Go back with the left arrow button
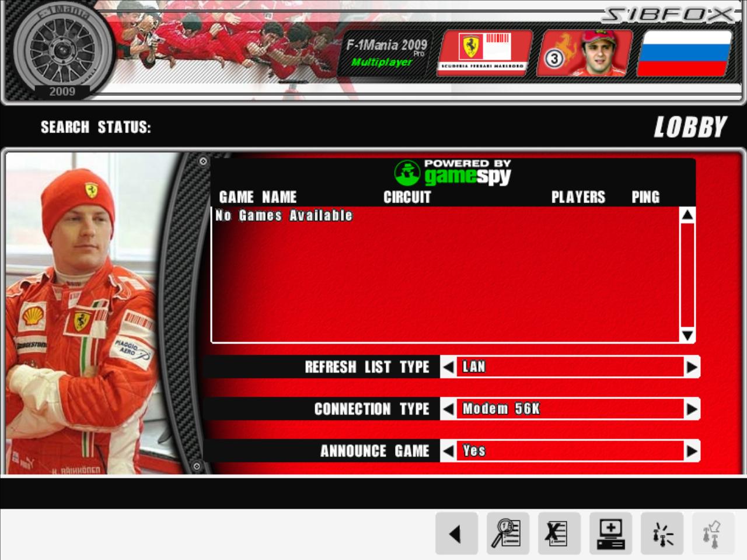Image resolution: width=747 pixels, height=560 pixels. [x=456, y=533]
